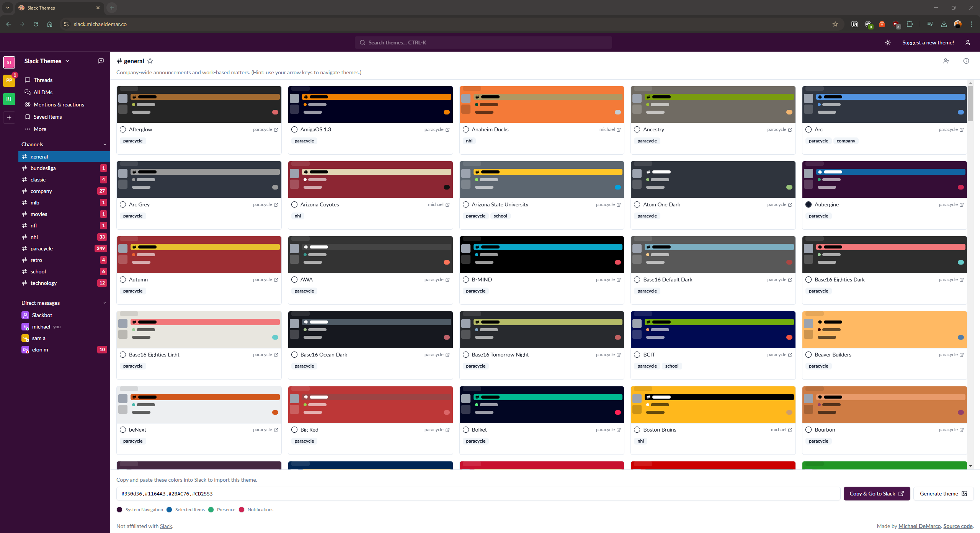
Task: Select the Afterglow theme radio button
Action: (x=123, y=129)
